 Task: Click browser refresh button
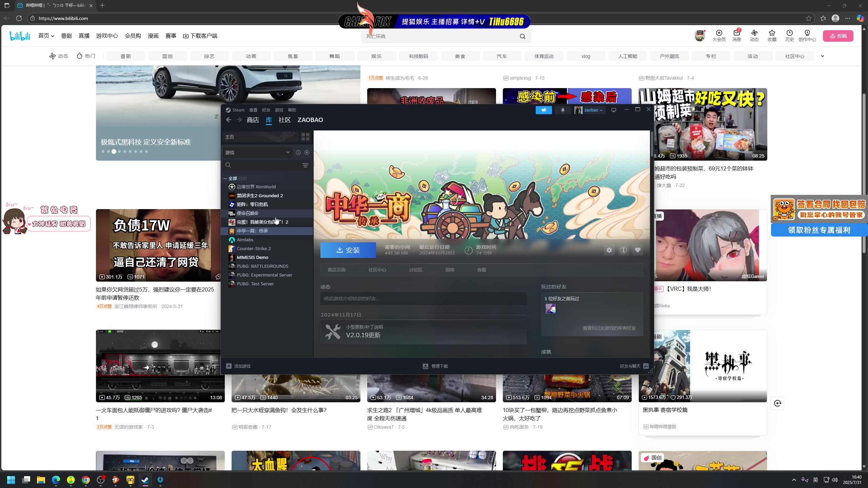(19, 18)
